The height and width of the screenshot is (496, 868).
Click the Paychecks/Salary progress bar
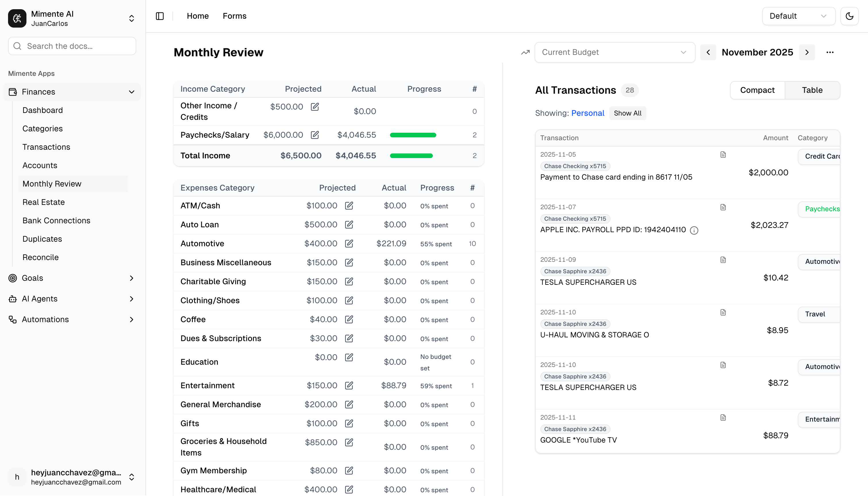pyautogui.click(x=413, y=135)
